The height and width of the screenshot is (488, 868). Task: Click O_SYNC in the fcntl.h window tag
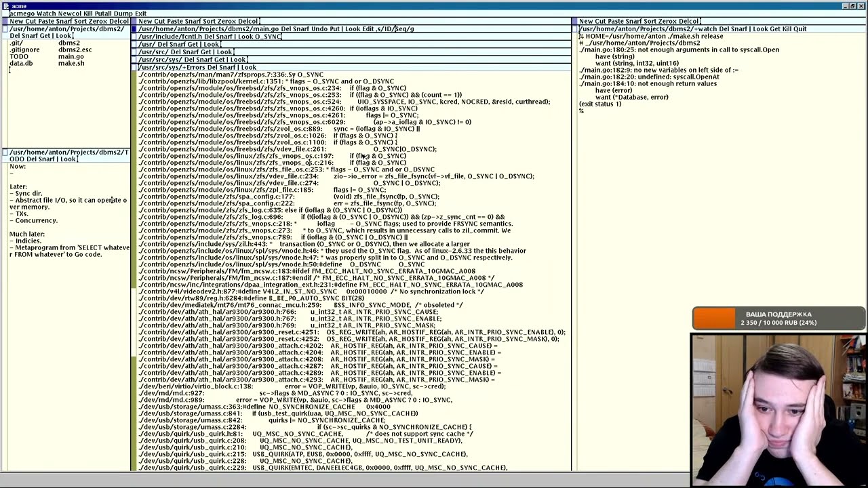coord(268,37)
